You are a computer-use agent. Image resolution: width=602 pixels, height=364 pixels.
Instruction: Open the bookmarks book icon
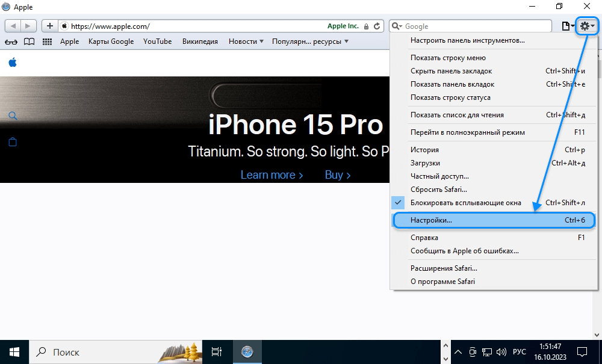(x=29, y=42)
